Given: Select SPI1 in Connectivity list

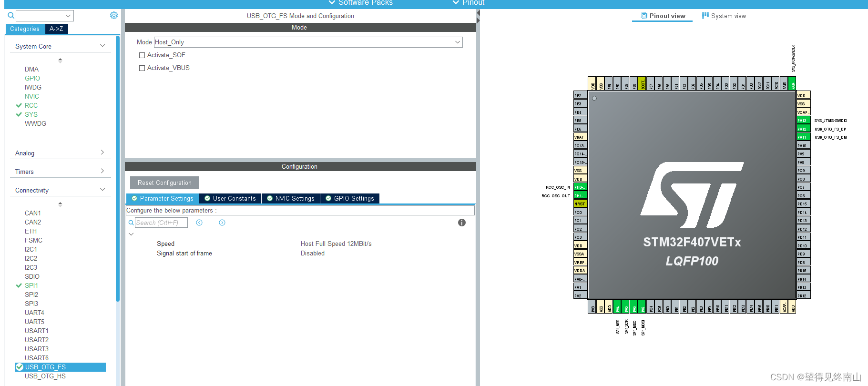Looking at the screenshot, I should tap(31, 285).
